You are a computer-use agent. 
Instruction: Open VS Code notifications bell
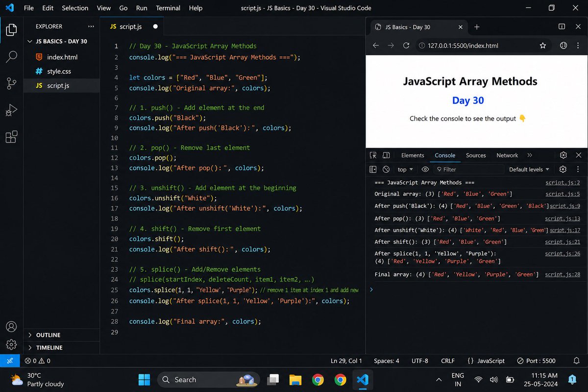pos(577,361)
